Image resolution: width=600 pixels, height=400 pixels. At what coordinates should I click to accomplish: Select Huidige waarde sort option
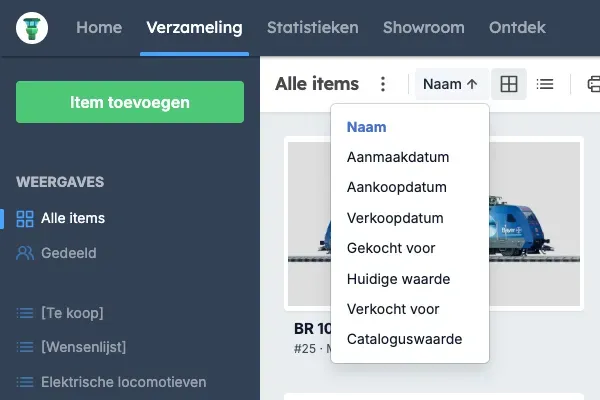(x=398, y=279)
